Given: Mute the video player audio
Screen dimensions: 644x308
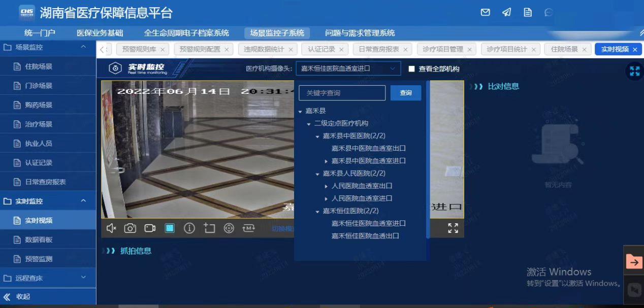Looking at the screenshot, I should click(111, 228).
